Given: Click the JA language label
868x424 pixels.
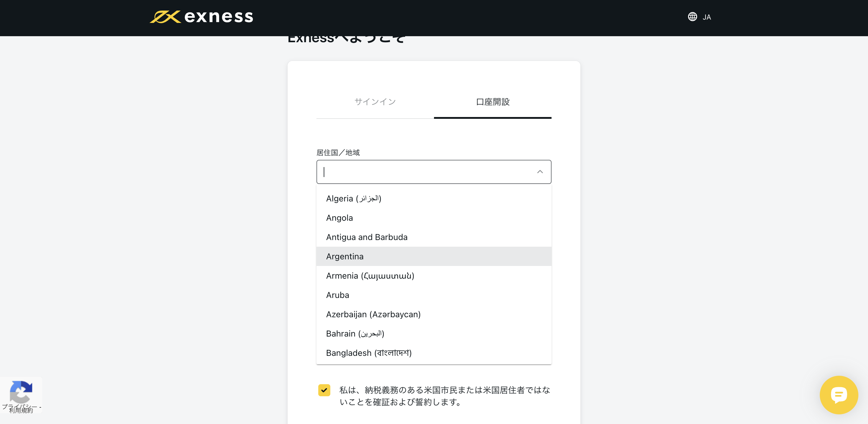Looking at the screenshot, I should click(x=706, y=17).
